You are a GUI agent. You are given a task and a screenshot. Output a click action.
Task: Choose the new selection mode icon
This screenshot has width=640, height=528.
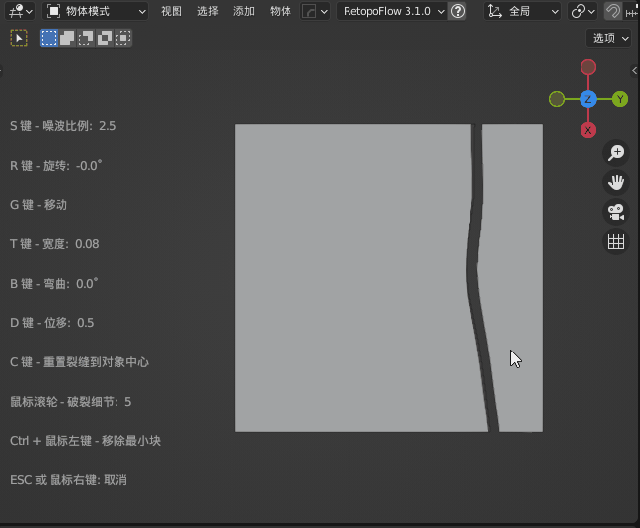(x=49, y=38)
